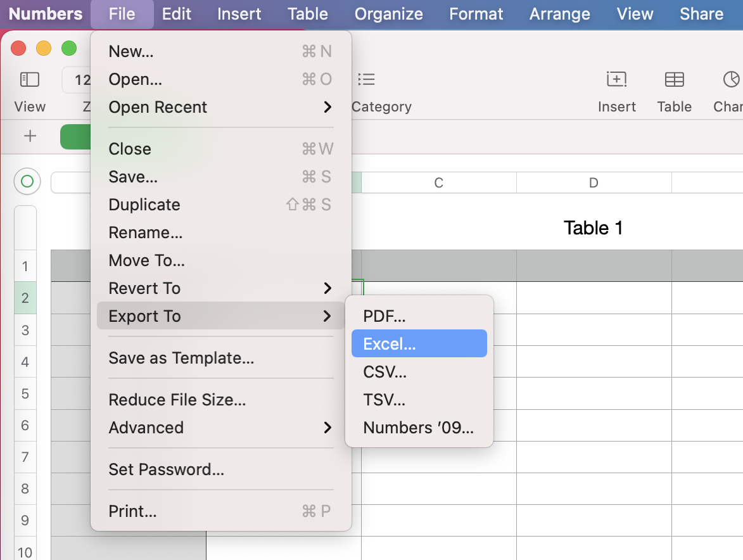Click the Category list icon
This screenshot has width=743, height=560.
[x=366, y=79]
